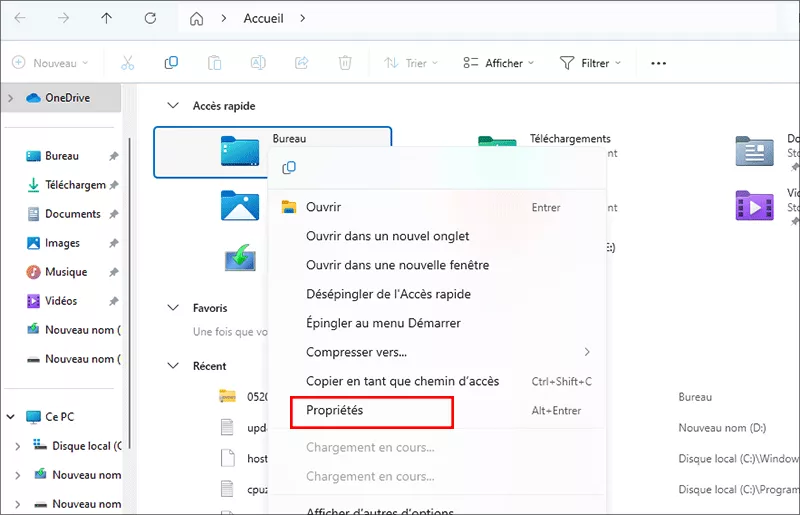Click recent location 'Nouveau nom (D:)'

[722, 428]
